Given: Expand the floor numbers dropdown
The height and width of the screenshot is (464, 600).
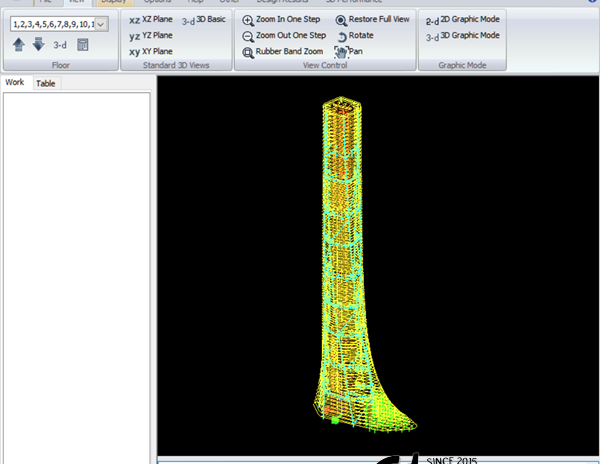Looking at the screenshot, I should click(x=100, y=23).
